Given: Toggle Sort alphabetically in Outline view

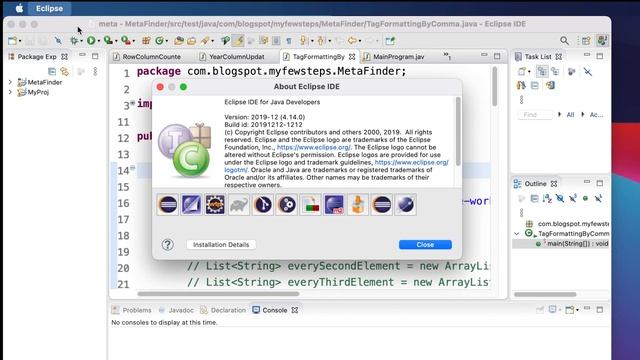Looking at the screenshot, I should 547,199.
